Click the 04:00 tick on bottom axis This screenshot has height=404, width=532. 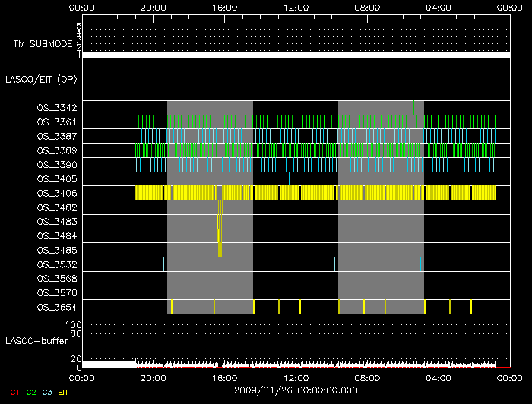click(x=439, y=377)
